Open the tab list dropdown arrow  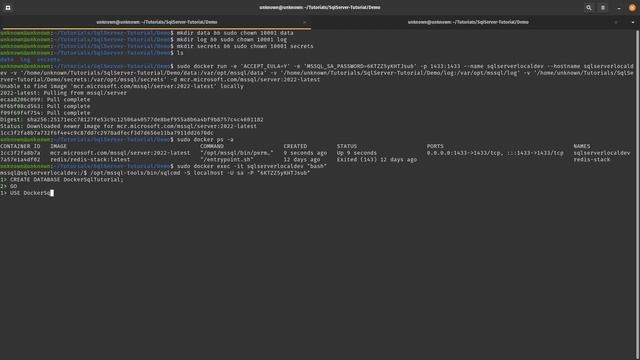[x=633, y=22]
